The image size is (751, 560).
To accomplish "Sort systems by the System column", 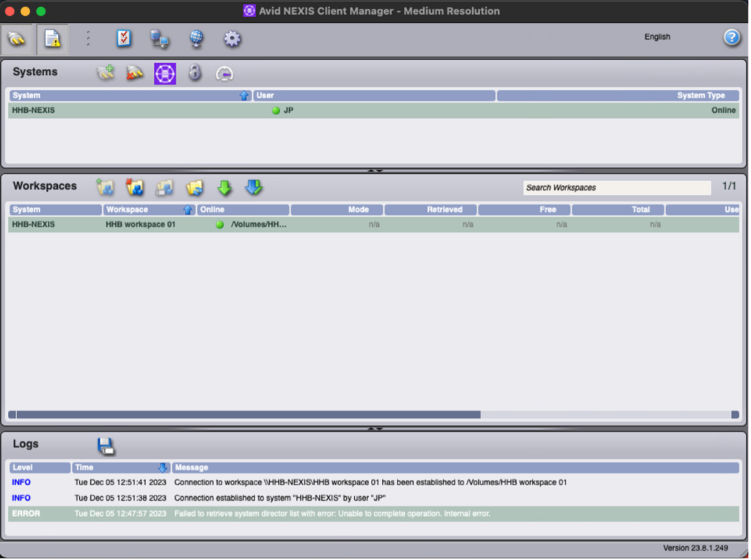I will (x=131, y=95).
